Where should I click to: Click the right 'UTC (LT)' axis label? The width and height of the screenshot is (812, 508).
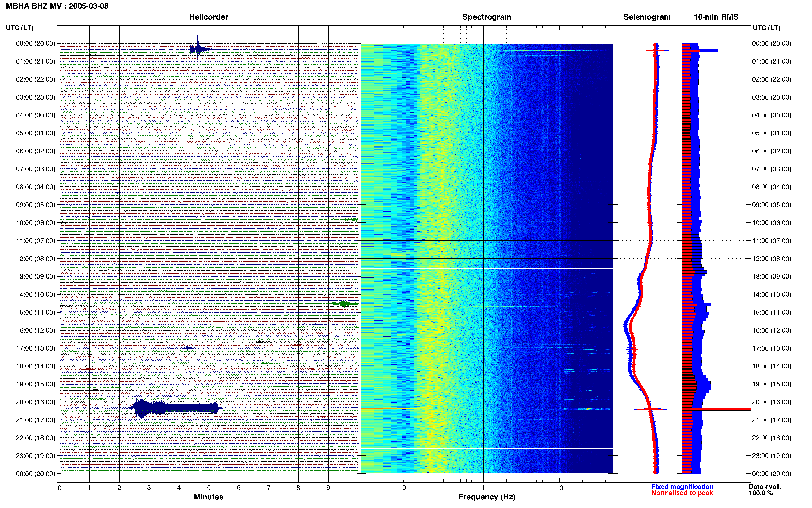766,28
